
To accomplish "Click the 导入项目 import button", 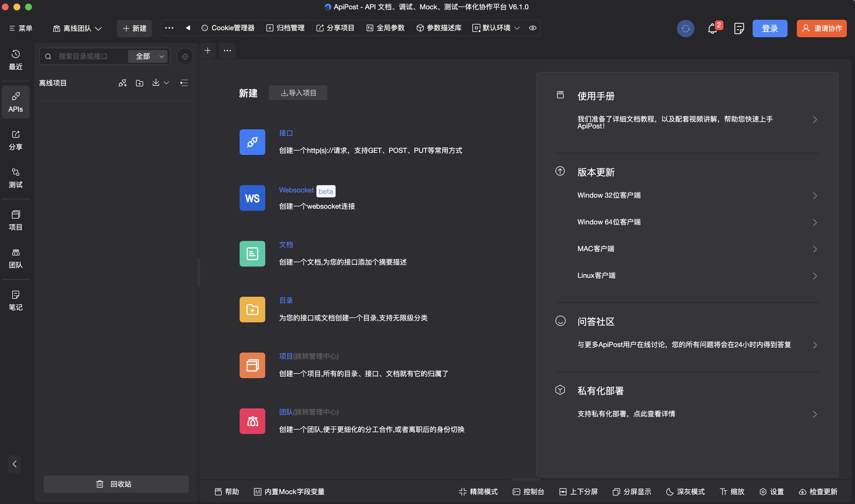I will (x=298, y=93).
